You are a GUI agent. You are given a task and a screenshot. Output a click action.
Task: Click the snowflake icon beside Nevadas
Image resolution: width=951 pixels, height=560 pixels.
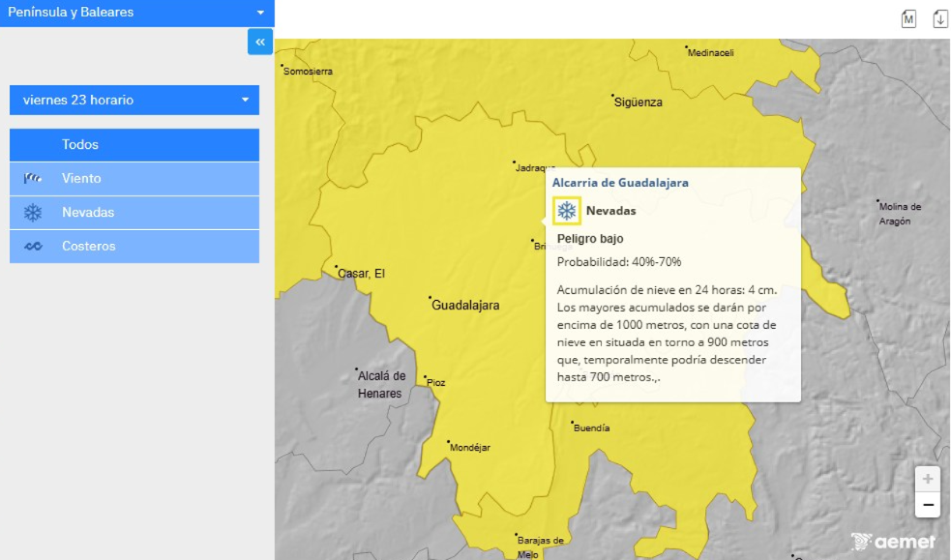pos(33,213)
